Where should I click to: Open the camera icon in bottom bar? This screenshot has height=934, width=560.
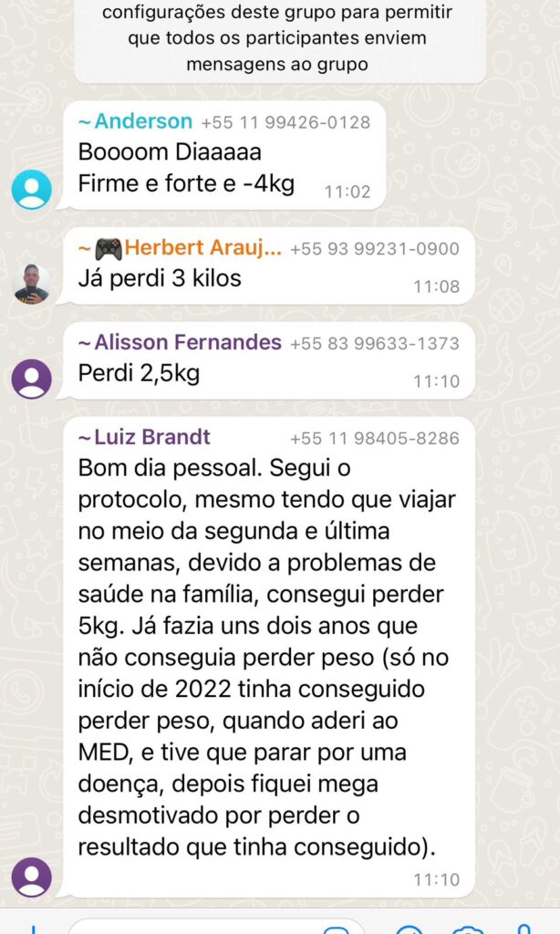468,929
